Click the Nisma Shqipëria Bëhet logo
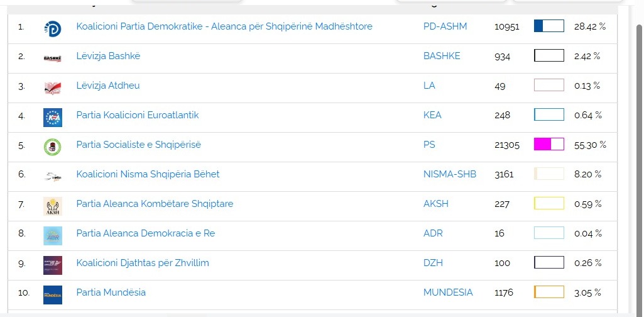Screen dimensions: 644x317 pyautogui.click(x=52, y=176)
